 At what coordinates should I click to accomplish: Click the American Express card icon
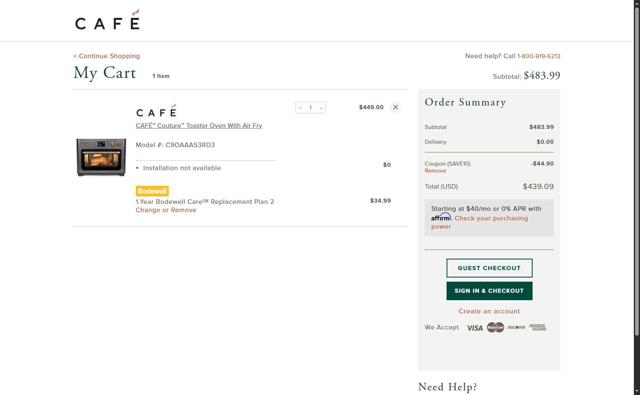[538, 327]
